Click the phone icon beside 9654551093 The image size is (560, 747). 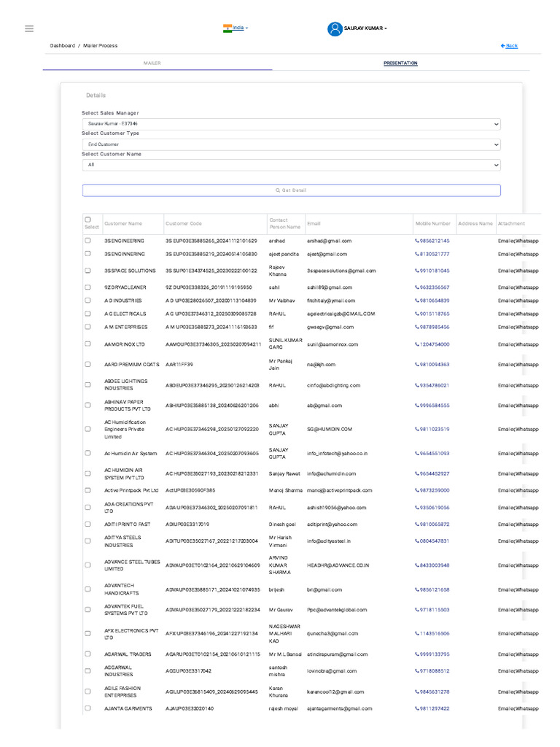[x=417, y=454]
